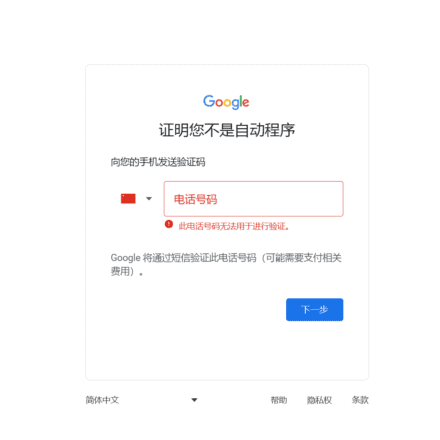
Task: Click the Google logo
Action: click(226, 102)
